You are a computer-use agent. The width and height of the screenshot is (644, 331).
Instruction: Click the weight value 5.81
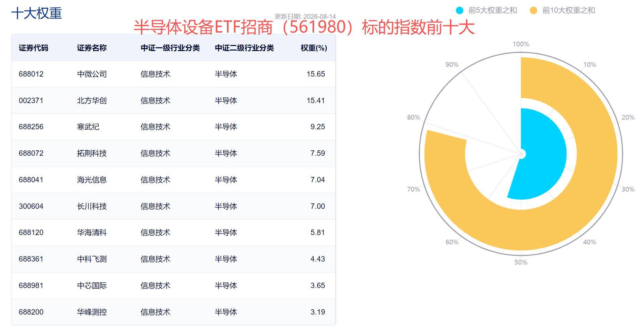click(318, 233)
